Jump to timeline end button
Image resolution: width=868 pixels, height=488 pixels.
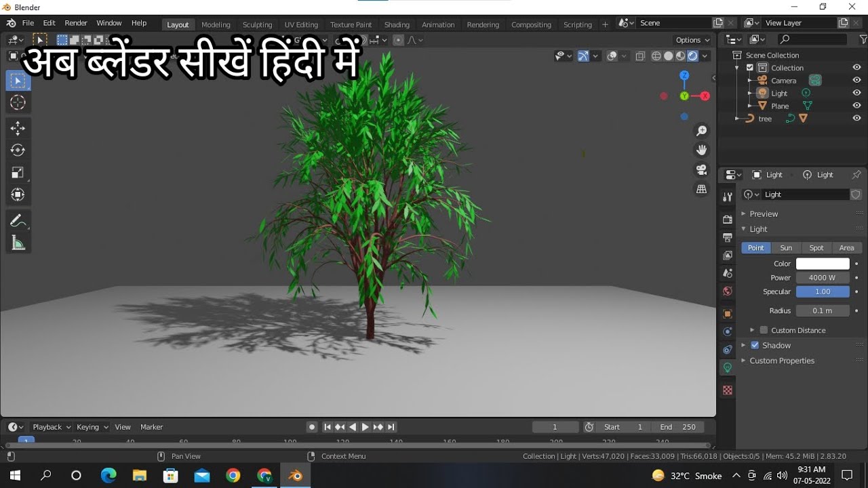pos(391,427)
